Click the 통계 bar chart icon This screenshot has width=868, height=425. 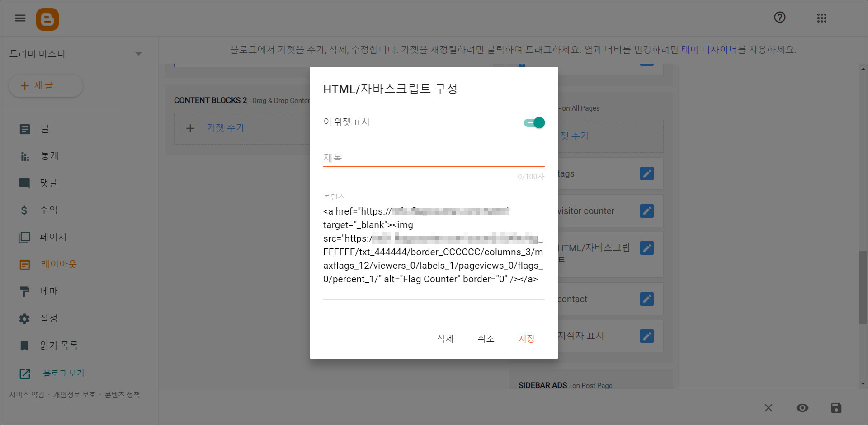pos(25,156)
